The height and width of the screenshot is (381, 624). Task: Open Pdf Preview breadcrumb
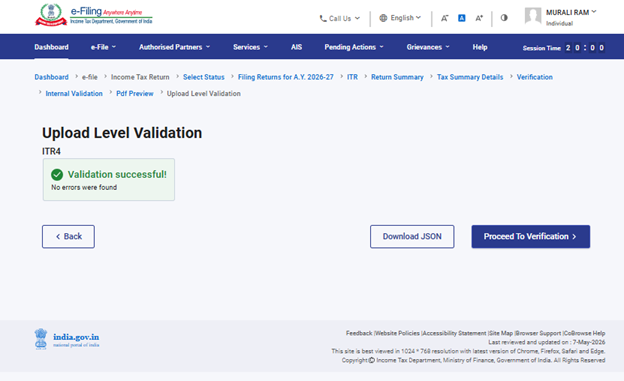135,94
